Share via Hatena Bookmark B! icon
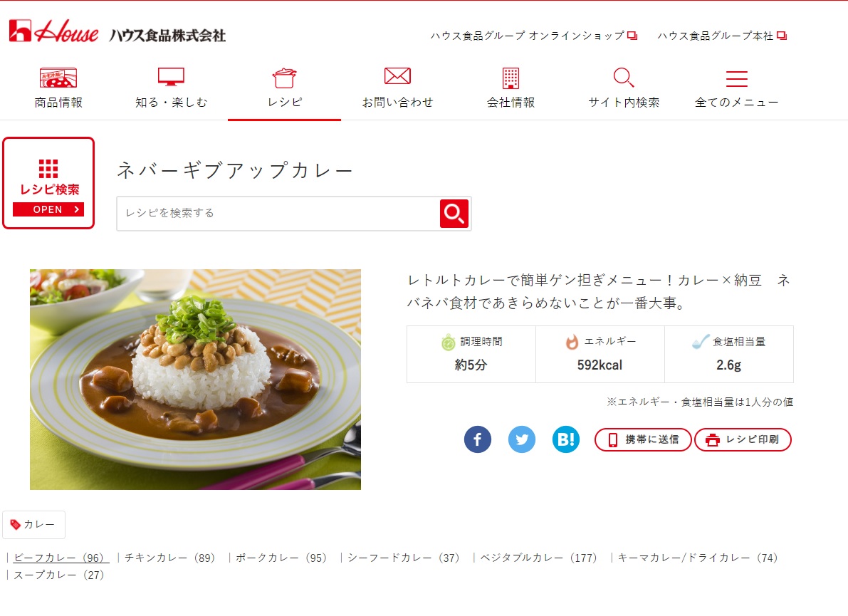 click(566, 439)
